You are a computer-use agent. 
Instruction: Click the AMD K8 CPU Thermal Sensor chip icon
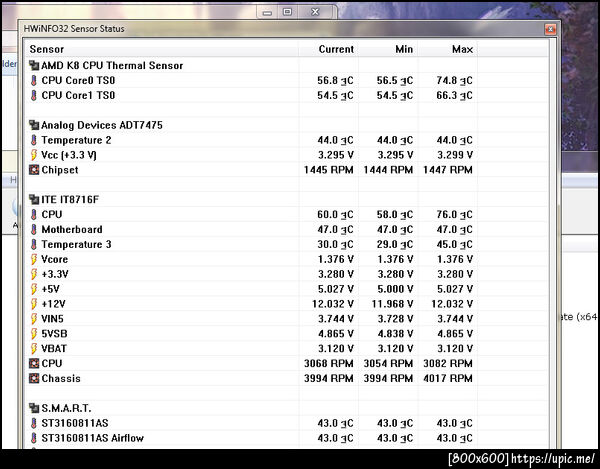pos(34,65)
